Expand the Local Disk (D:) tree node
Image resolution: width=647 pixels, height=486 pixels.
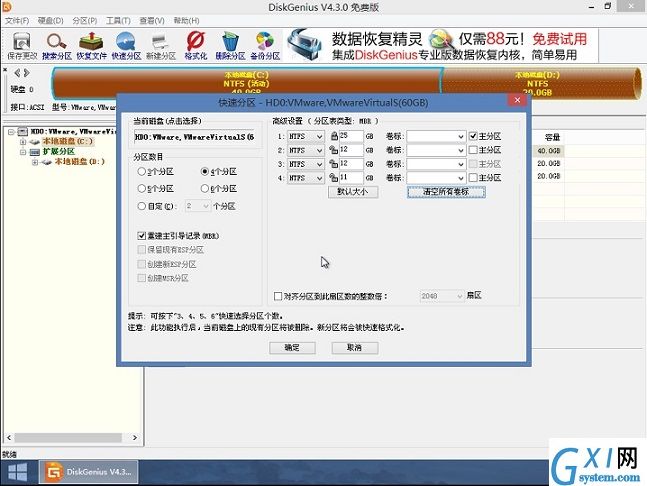pos(35,162)
